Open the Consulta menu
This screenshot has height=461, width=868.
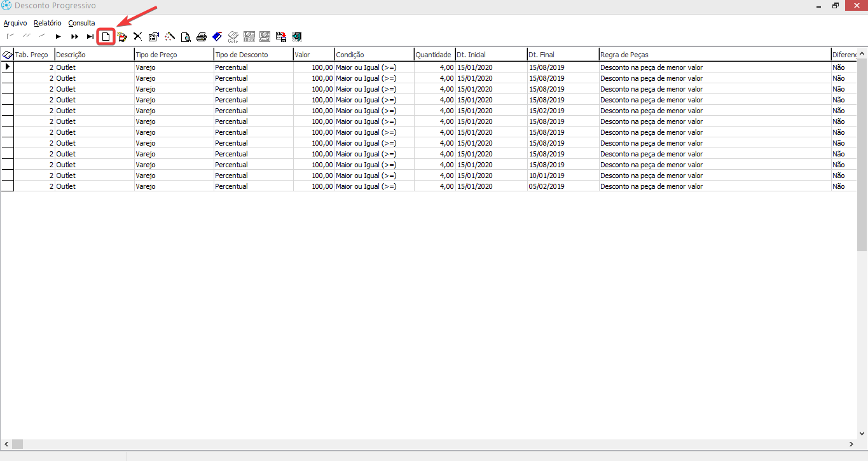(81, 23)
